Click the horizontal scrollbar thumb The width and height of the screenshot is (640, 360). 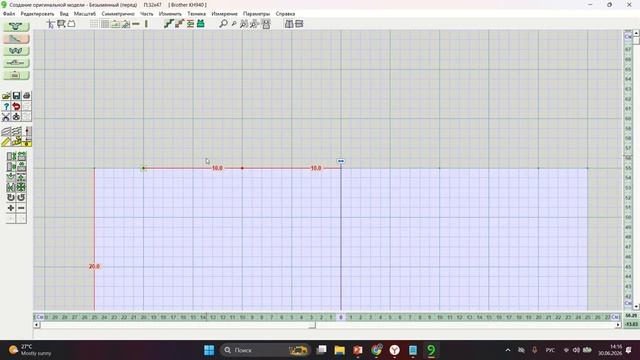click(312, 325)
